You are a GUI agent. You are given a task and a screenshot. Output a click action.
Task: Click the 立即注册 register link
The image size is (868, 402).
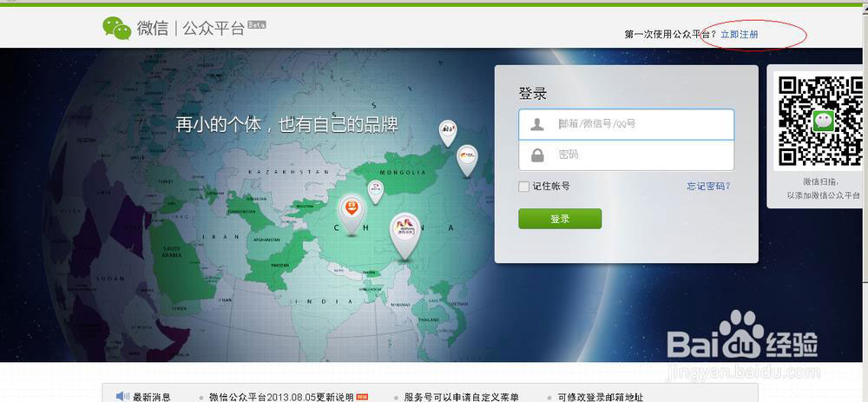(740, 35)
